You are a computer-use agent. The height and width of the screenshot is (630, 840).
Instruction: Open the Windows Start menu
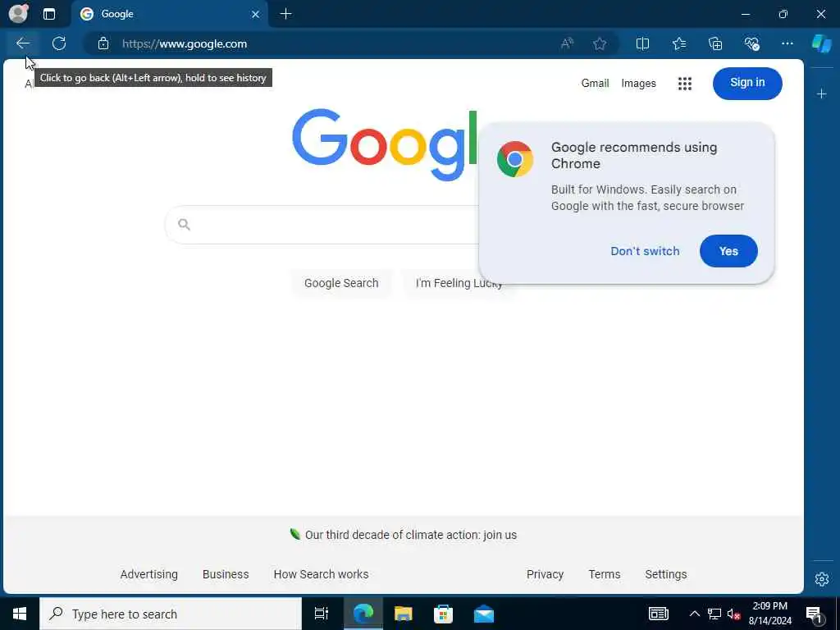[20, 614]
